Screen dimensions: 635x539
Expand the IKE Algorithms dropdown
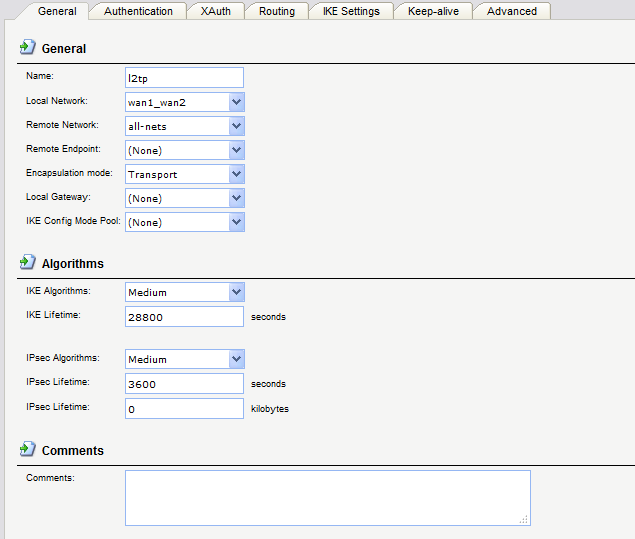[x=236, y=292]
